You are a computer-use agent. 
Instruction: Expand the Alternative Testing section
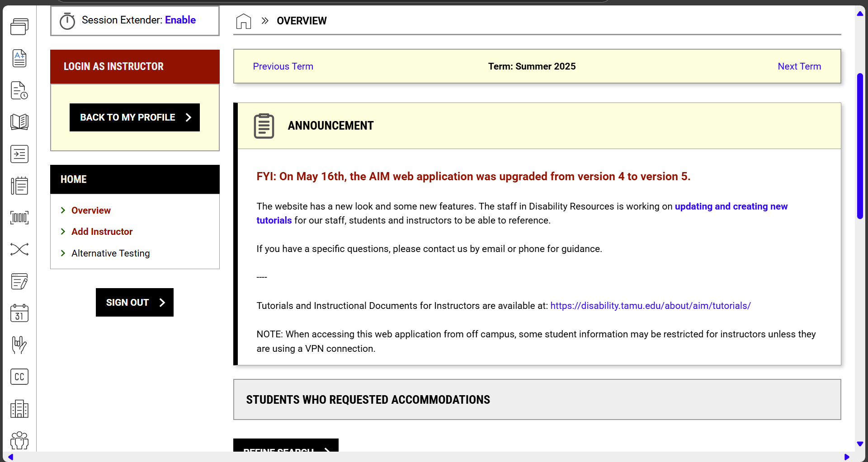pyautogui.click(x=110, y=253)
